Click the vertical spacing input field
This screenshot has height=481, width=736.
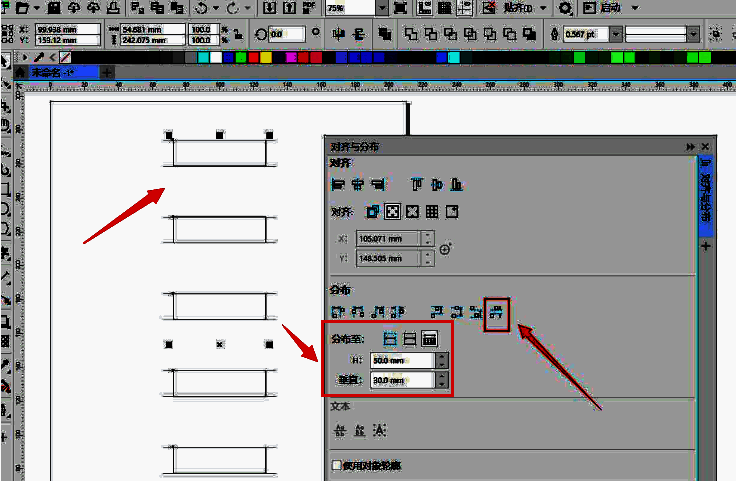click(402, 380)
